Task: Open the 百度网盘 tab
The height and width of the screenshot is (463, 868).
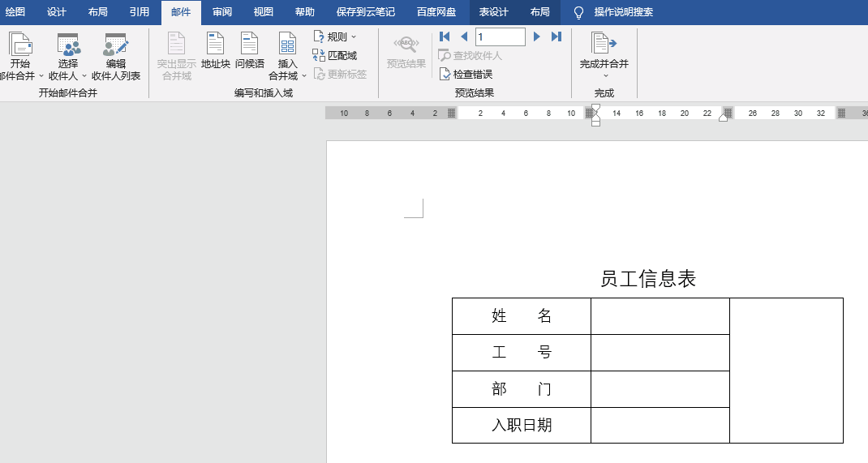Action: click(x=436, y=12)
